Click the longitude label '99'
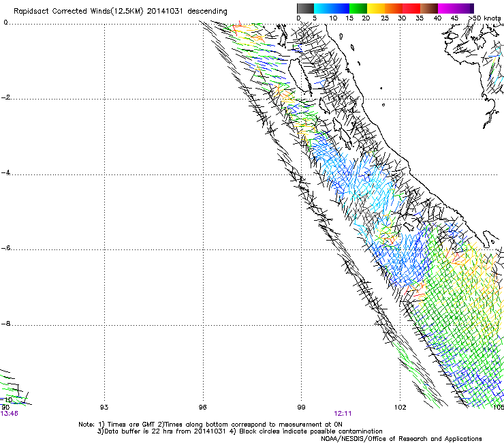The image size is (504, 443). click(301, 408)
